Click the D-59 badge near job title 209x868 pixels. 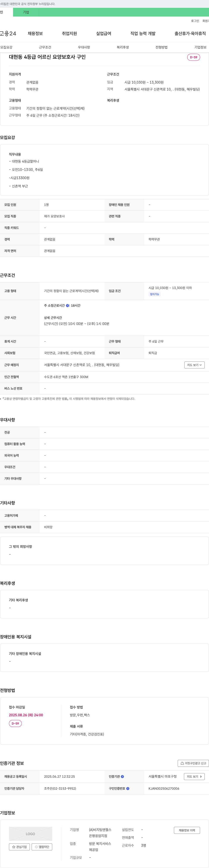(x=194, y=57)
